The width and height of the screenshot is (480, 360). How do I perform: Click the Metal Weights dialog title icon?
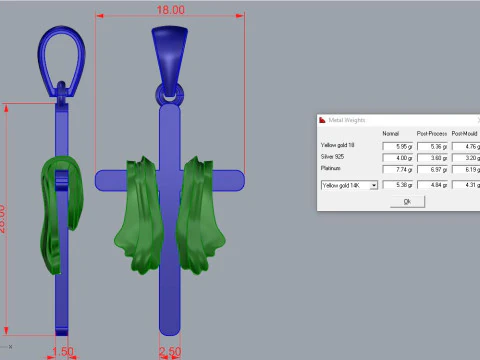[322, 120]
